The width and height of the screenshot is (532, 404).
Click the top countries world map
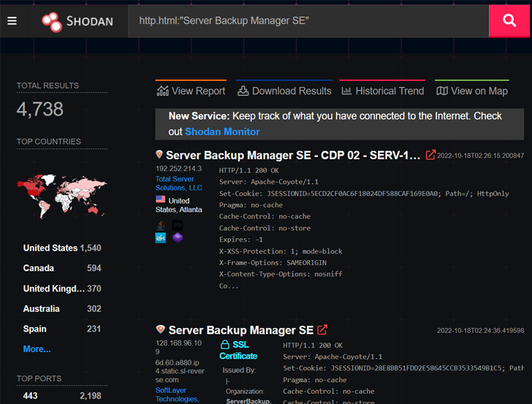(x=61, y=196)
